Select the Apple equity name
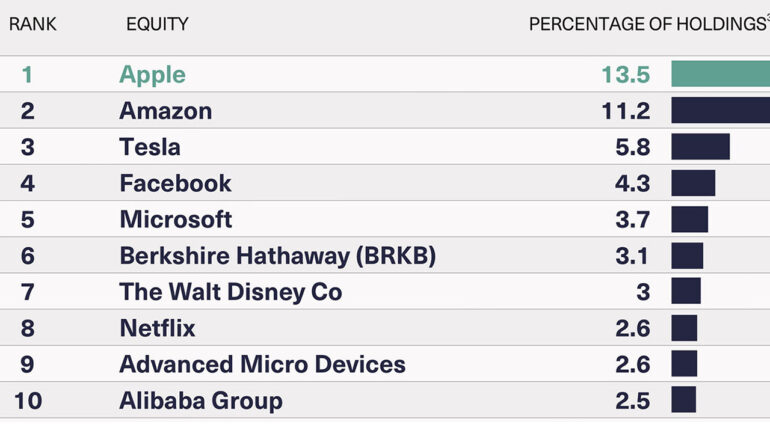The width and height of the screenshot is (770, 433). click(x=153, y=75)
